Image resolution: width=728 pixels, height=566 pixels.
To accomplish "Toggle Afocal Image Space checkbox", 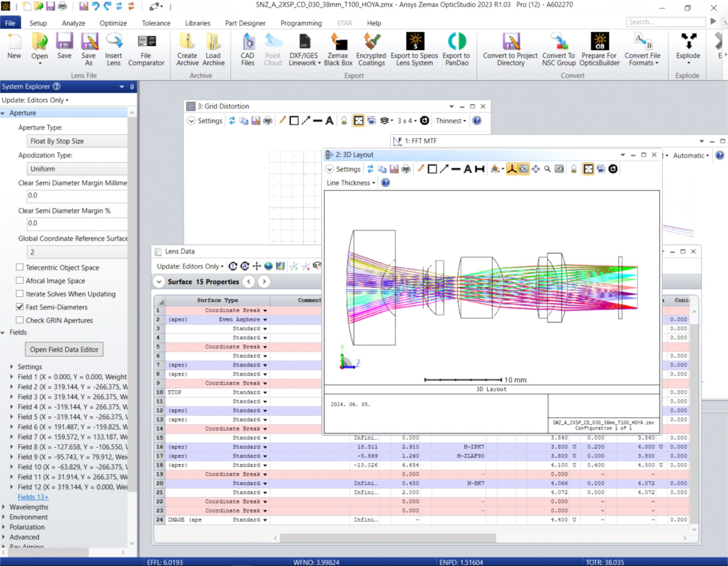I will point(20,280).
